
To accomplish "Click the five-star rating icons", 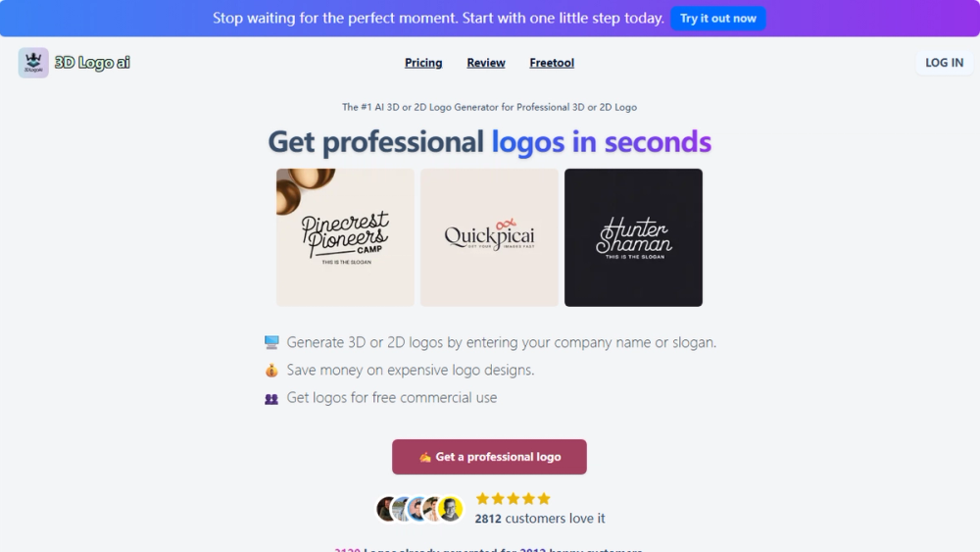I will pos(514,498).
